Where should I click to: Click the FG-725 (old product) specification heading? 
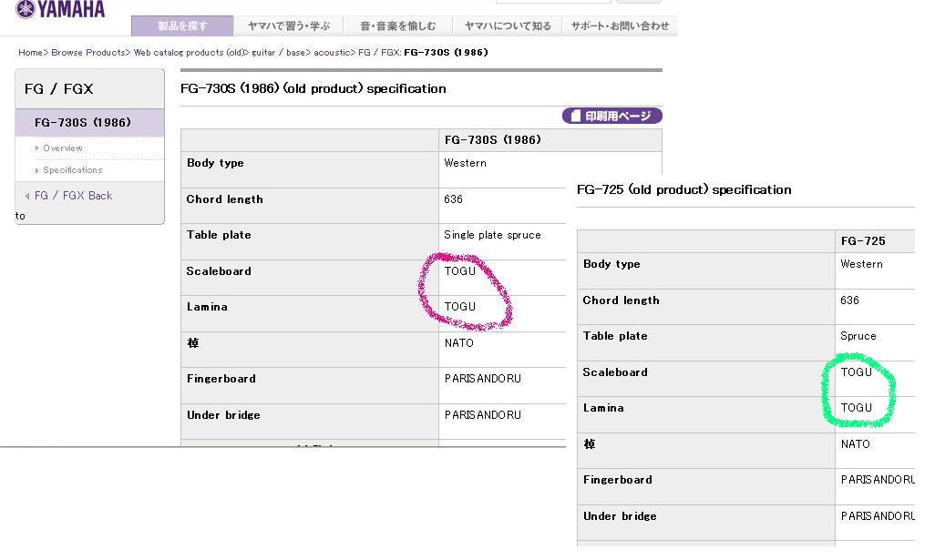tap(684, 190)
